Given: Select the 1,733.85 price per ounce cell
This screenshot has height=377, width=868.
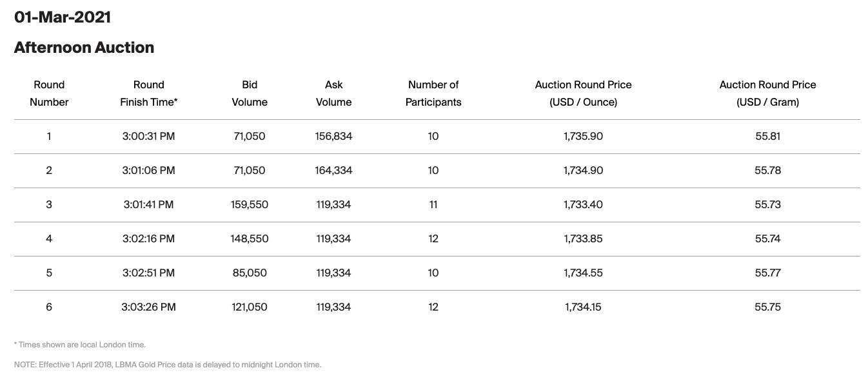Looking at the screenshot, I should click(583, 239).
